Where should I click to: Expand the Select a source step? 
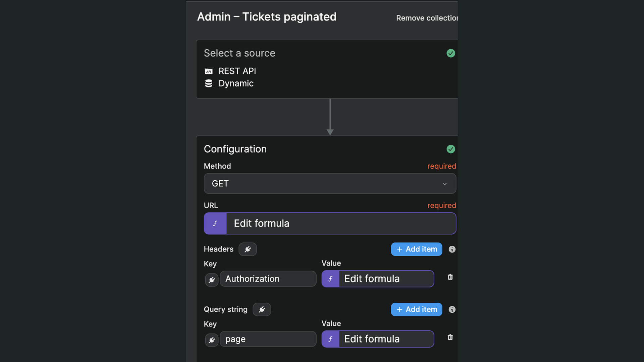coord(239,53)
